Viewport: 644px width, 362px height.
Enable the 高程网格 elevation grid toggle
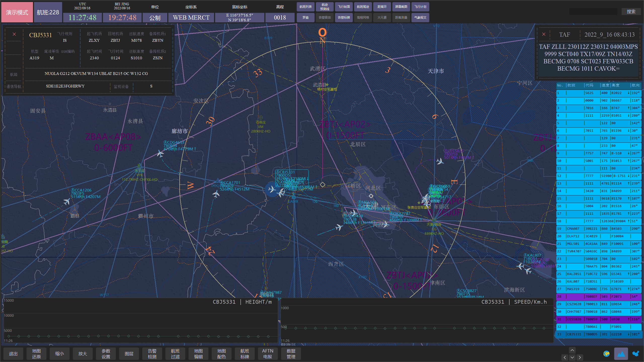click(363, 18)
